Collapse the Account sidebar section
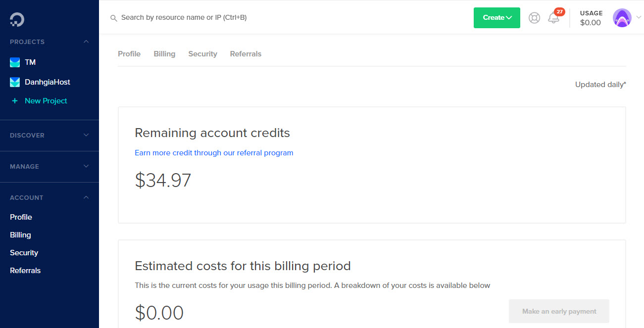 [x=86, y=197]
